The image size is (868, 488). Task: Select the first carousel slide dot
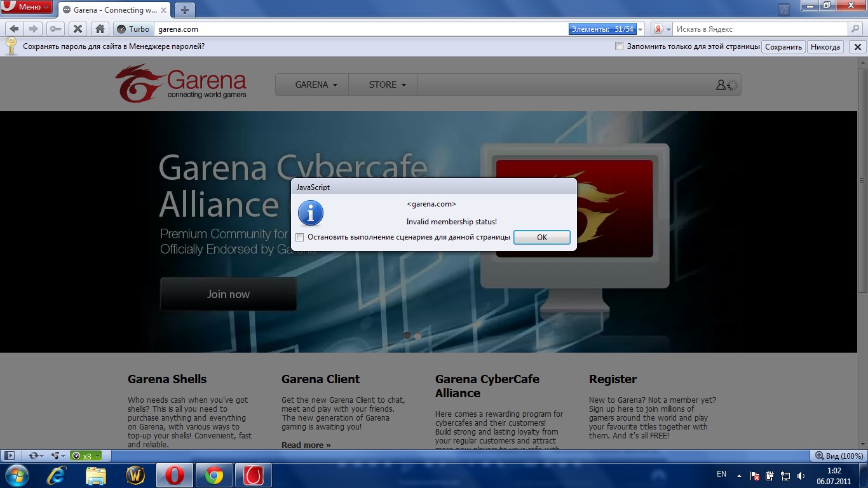tap(407, 335)
